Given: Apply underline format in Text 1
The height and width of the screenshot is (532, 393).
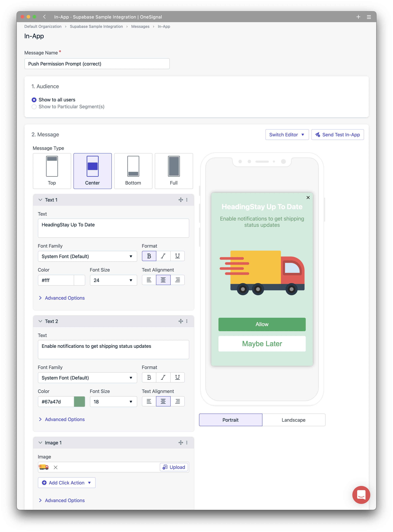Looking at the screenshot, I should (x=178, y=256).
